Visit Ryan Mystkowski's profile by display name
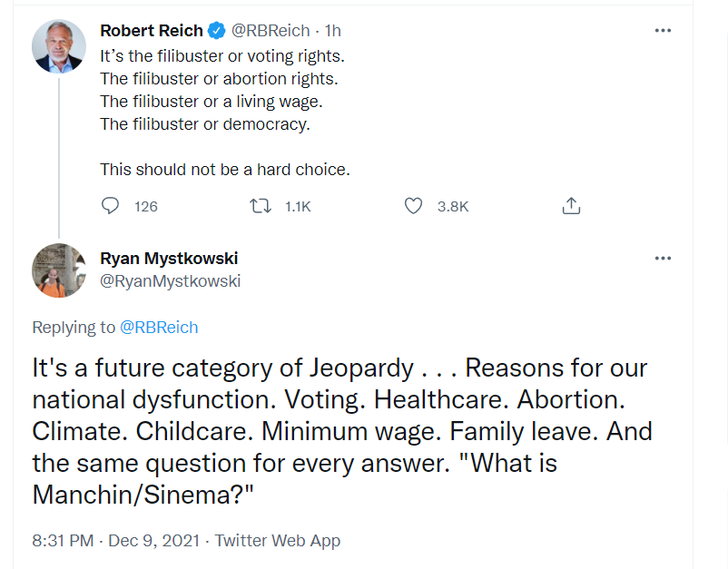728x569 pixels. coord(169,259)
